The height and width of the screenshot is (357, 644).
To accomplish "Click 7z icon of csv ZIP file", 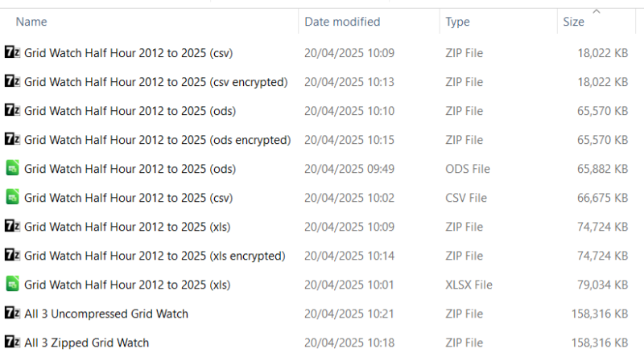I will [12, 52].
